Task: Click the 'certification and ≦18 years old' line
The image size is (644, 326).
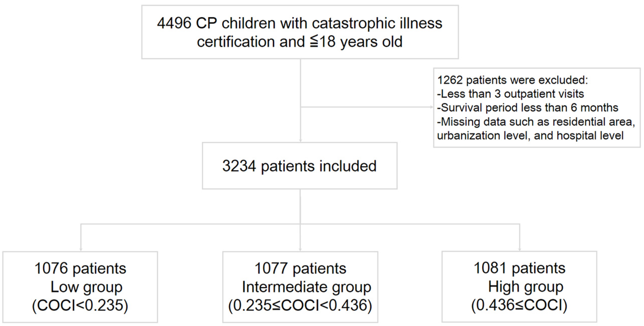Action: tap(300, 42)
